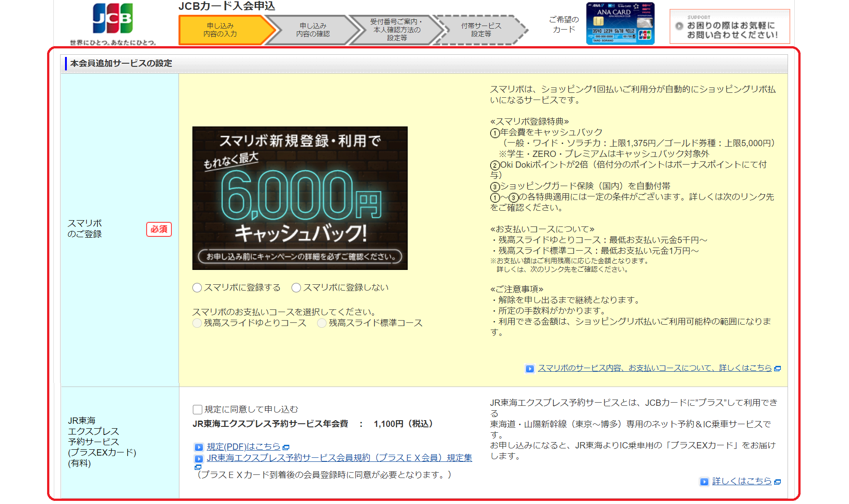Select スマリボに登録しない radio button
This screenshot has width=849, height=504.
click(x=296, y=288)
